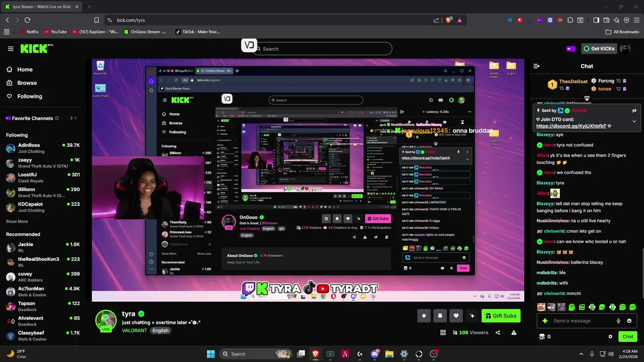Click the Gift Subs button

pyautogui.click(x=501, y=316)
